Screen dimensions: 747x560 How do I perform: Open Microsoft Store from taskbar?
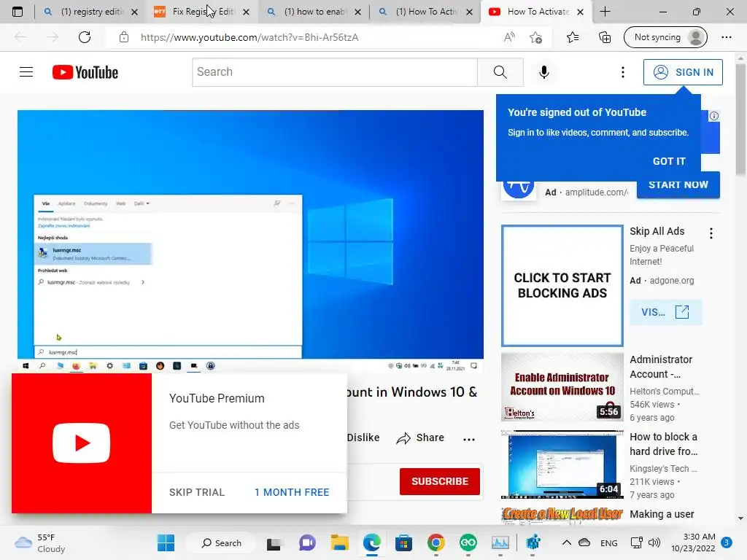403,542
